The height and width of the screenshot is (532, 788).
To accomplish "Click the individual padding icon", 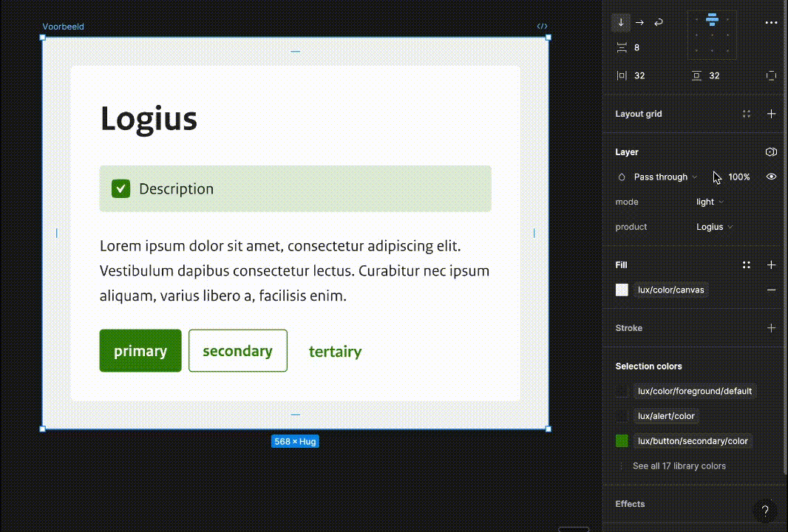I will pos(771,76).
